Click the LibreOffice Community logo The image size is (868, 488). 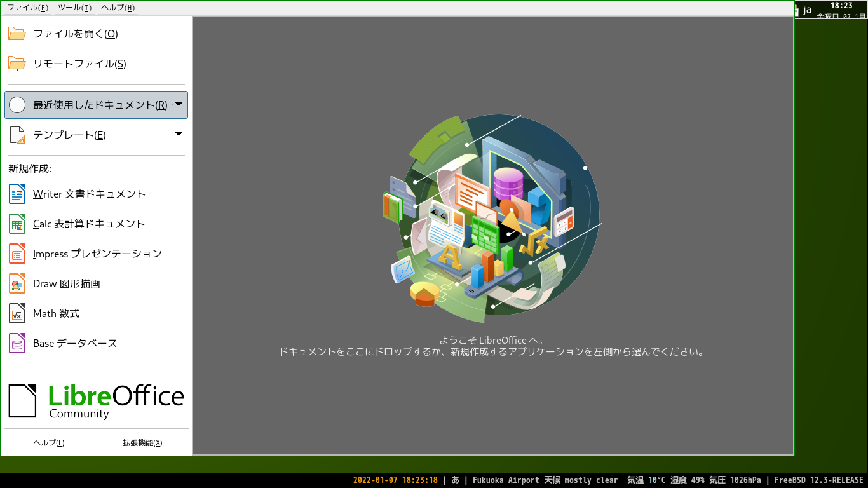click(x=96, y=401)
